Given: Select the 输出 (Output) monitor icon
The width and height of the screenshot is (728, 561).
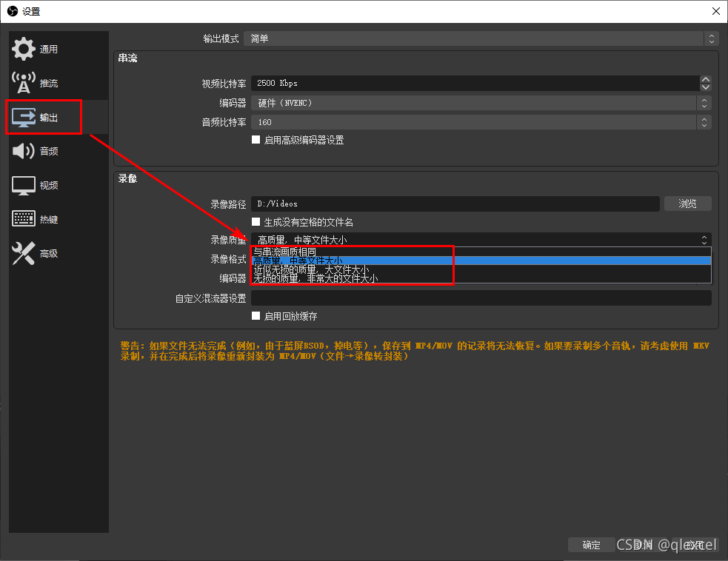Looking at the screenshot, I should click(24, 117).
